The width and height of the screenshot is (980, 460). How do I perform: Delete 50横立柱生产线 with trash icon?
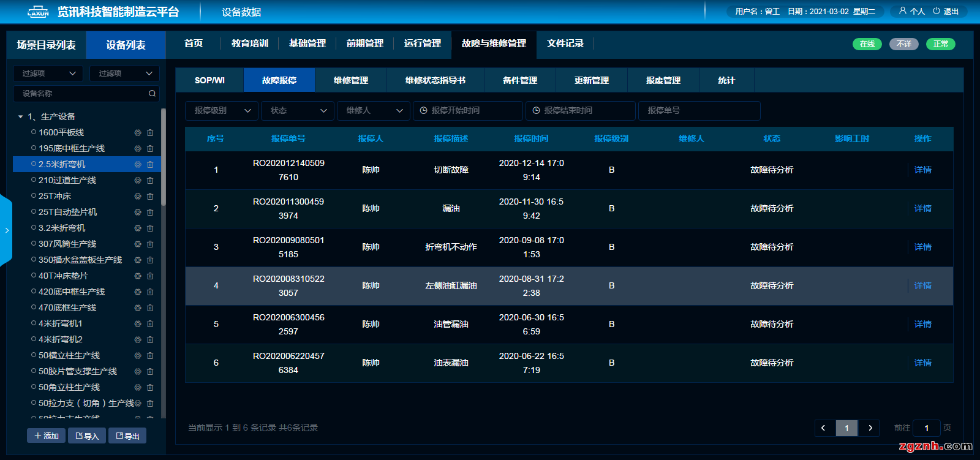point(150,355)
